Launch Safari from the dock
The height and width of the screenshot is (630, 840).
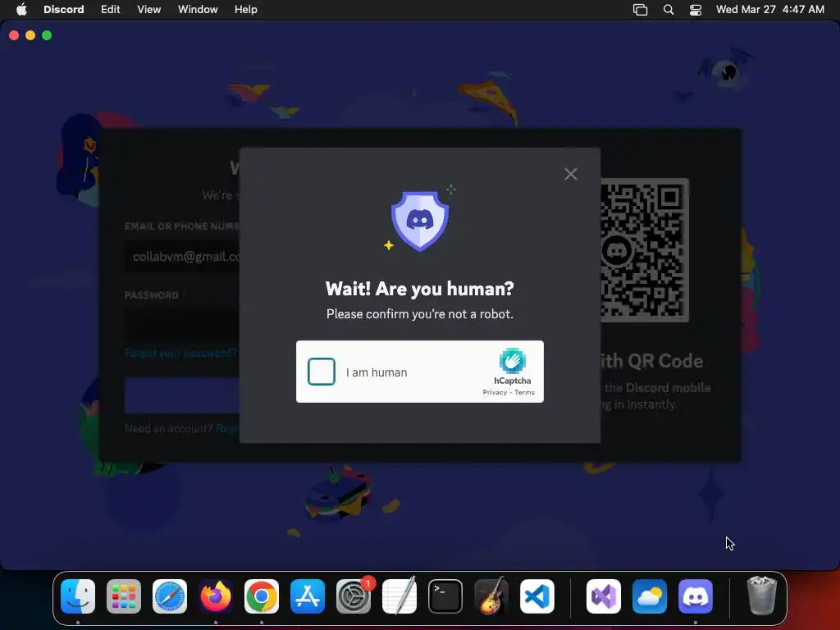tap(170, 596)
